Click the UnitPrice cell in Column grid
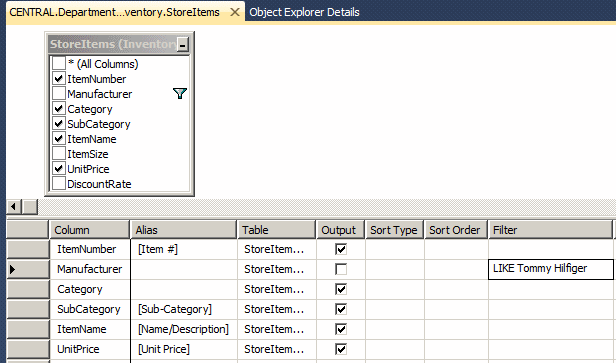Screen dimensions: 616x363 coord(90,349)
